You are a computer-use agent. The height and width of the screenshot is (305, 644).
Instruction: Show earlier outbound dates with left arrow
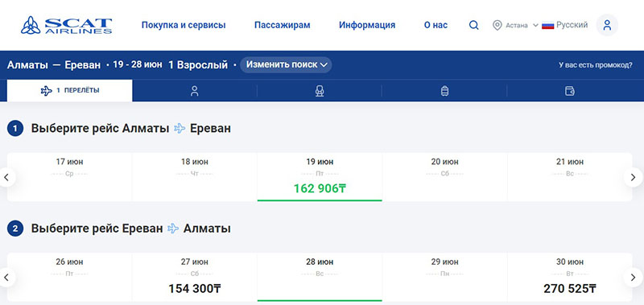(x=6, y=177)
